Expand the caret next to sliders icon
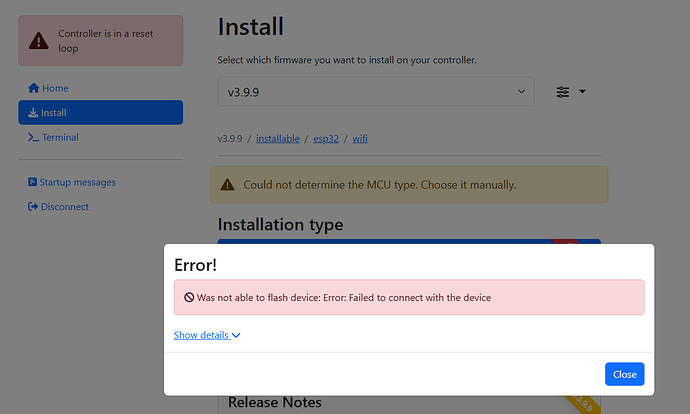Screen dimensions: 690x414 coord(582,92)
